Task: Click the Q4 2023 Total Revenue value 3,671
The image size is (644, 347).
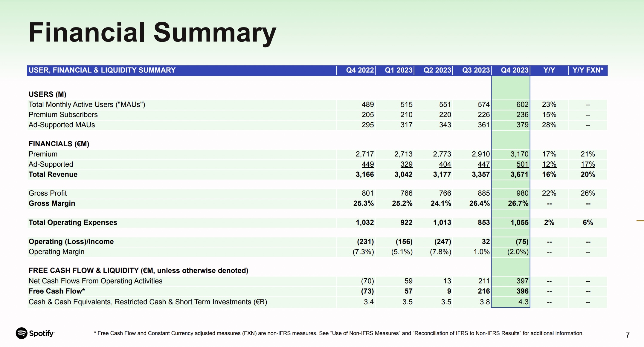Action: 519,174
